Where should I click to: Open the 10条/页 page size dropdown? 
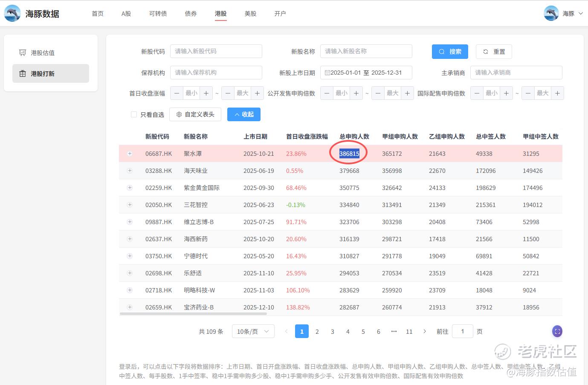click(x=253, y=332)
